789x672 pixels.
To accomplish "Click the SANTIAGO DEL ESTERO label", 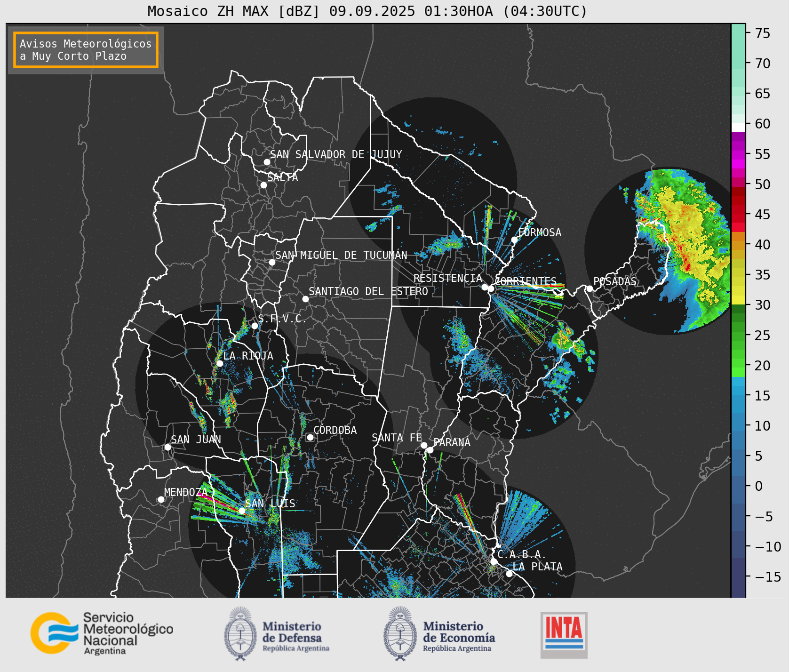I will 368,291.
